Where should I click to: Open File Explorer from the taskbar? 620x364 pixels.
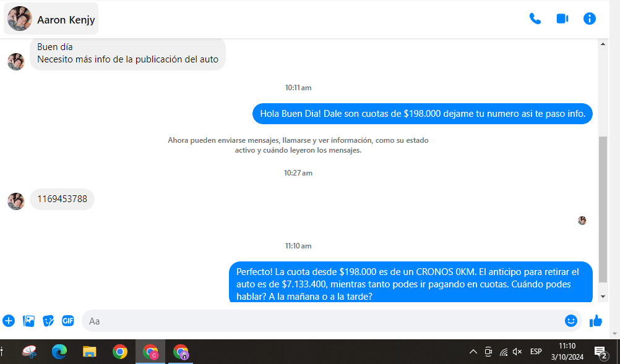[x=90, y=352]
